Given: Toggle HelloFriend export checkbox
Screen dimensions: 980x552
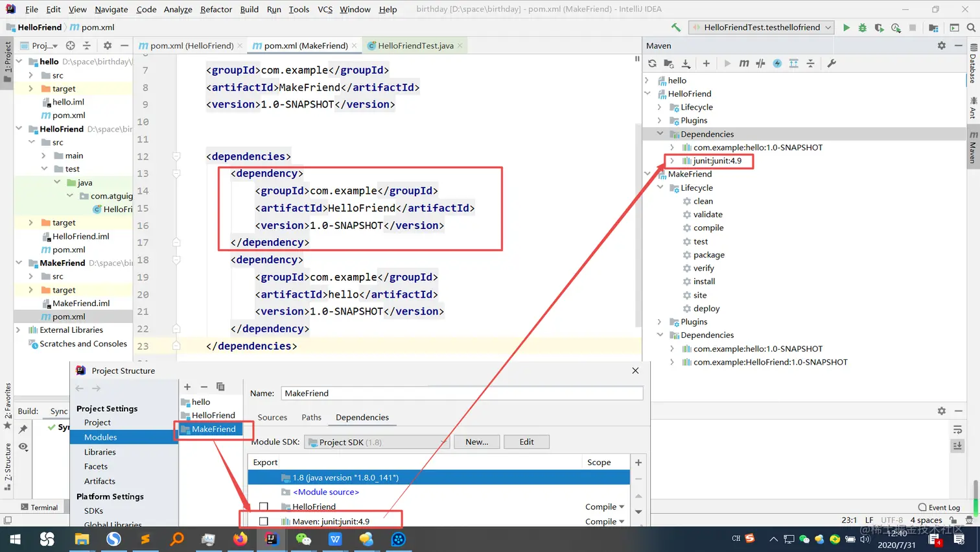Looking at the screenshot, I should 264,507.
